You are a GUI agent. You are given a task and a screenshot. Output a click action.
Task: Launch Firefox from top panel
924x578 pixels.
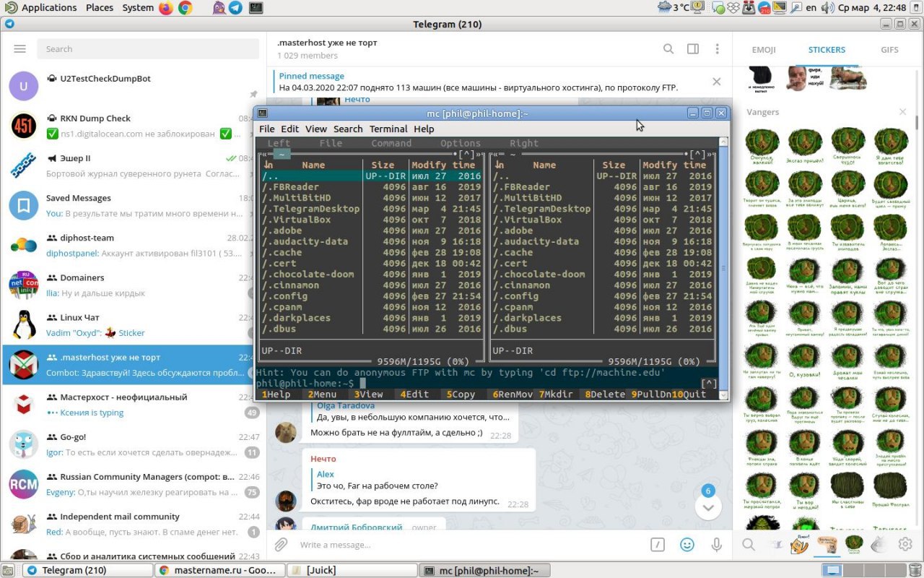click(166, 8)
